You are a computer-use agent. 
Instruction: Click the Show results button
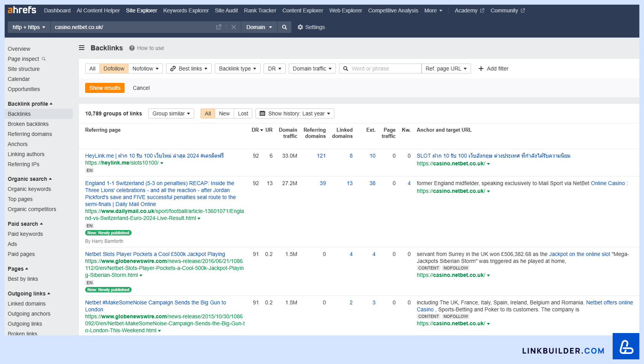[105, 88]
